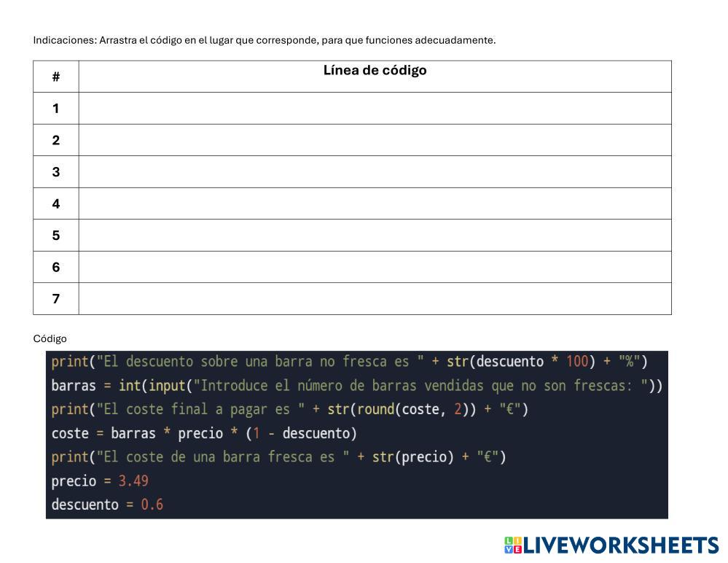Select the 'coste = barras * precio' code line
Viewport: 728px width, 563px height.
point(204,433)
